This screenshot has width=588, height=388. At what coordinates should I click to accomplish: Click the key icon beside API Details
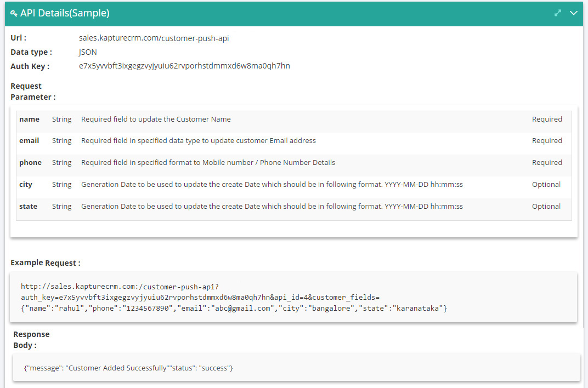(x=14, y=14)
